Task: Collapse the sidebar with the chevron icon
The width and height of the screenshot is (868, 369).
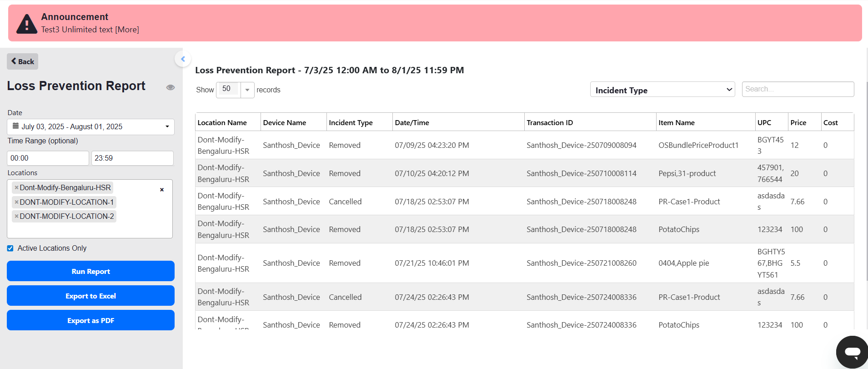Action: click(183, 59)
